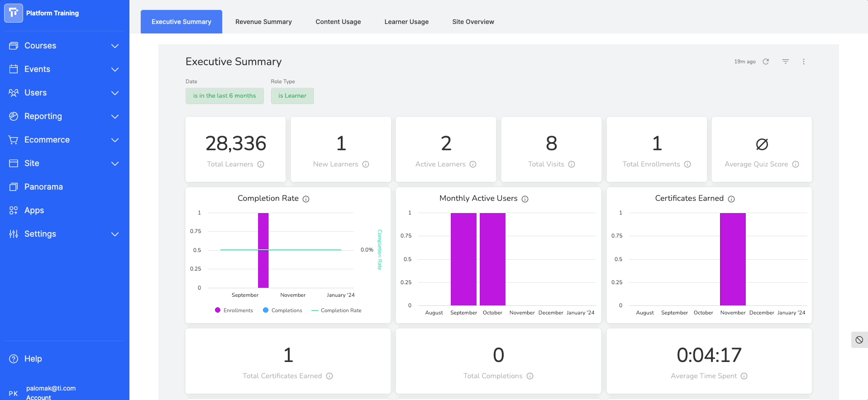Viewport: 868px width, 400px height.
Task: Click the 'is Learner' role filter
Action: [x=292, y=96]
